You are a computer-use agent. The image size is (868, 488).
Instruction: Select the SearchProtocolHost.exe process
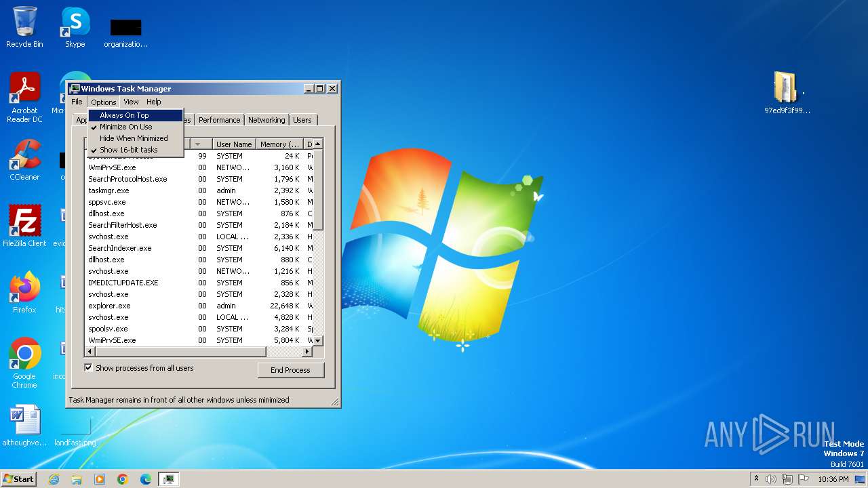[199, 179]
